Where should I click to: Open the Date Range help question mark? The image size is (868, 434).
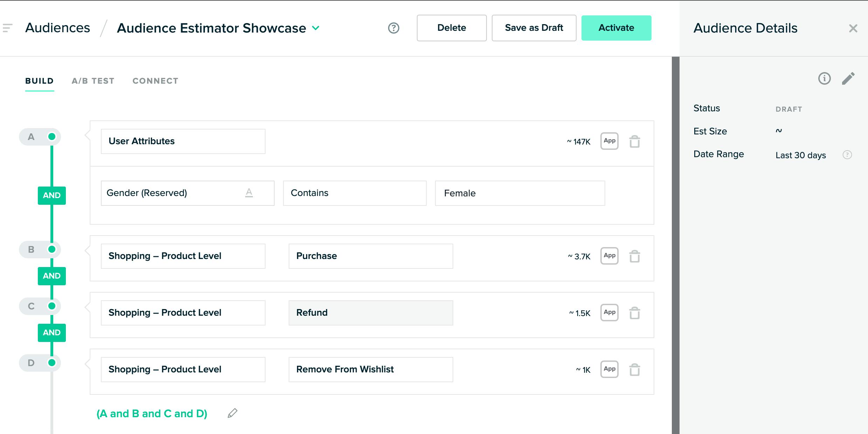(x=847, y=154)
